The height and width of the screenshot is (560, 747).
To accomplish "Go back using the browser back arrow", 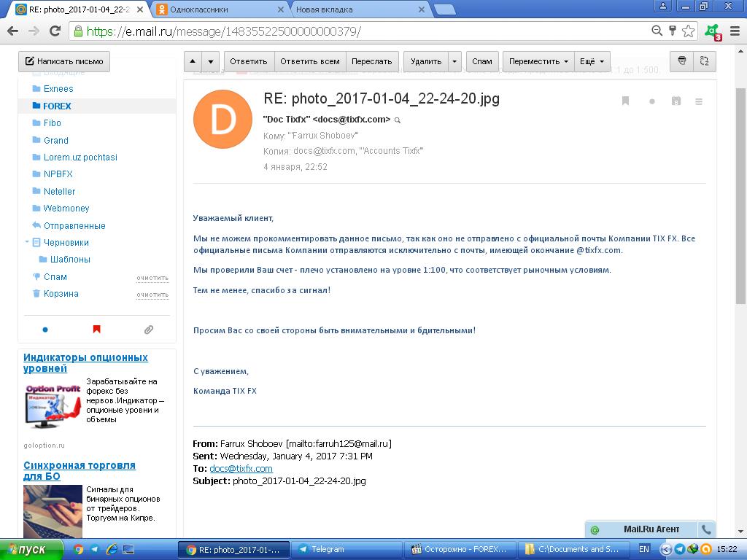I will [x=13, y=31].
